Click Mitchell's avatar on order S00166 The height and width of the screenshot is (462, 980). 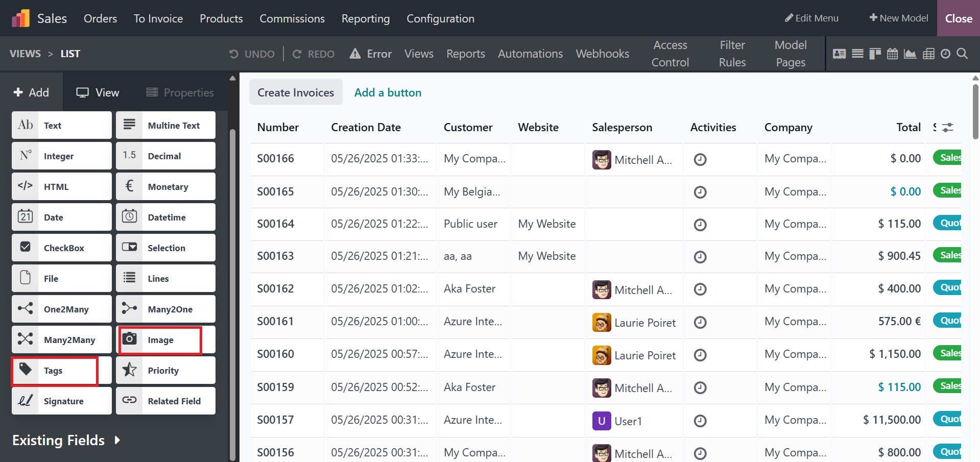click(x=602, y=160)
